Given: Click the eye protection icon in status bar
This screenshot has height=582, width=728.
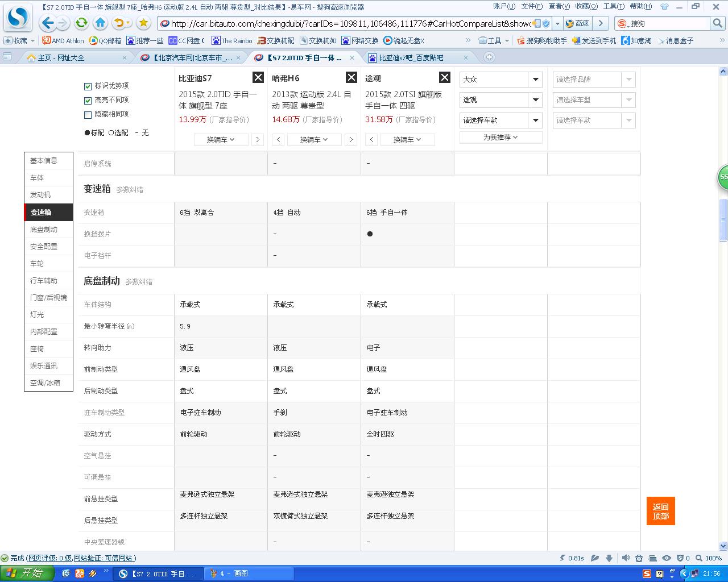Looking at the screenshot, I should 667,558.
